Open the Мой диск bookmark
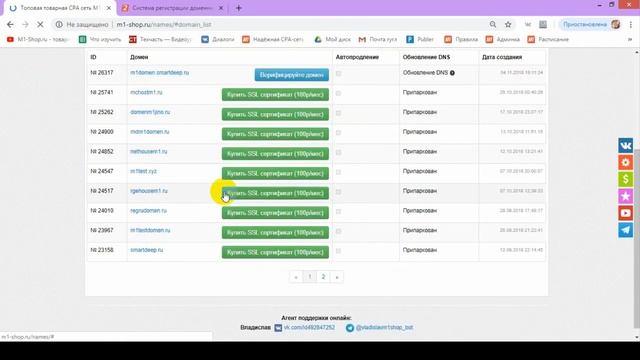Screen dimensions: 640x360 pyautogui.click(x=332, y=40)
